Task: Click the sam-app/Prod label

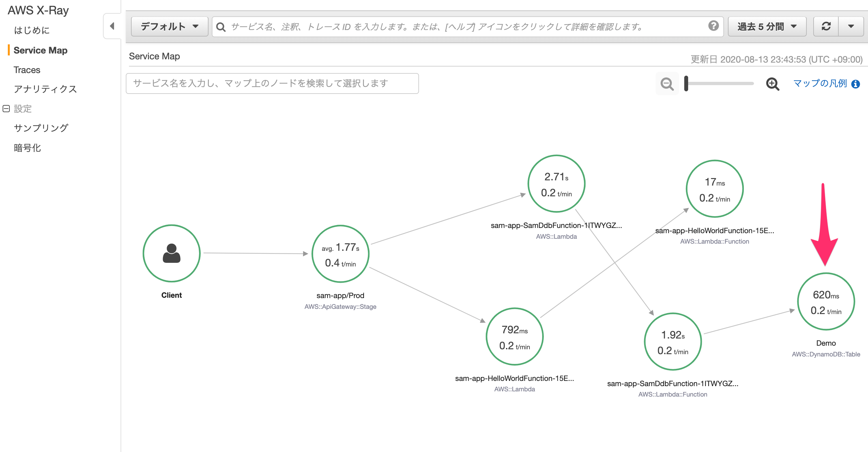Action: tap(340, 295)
